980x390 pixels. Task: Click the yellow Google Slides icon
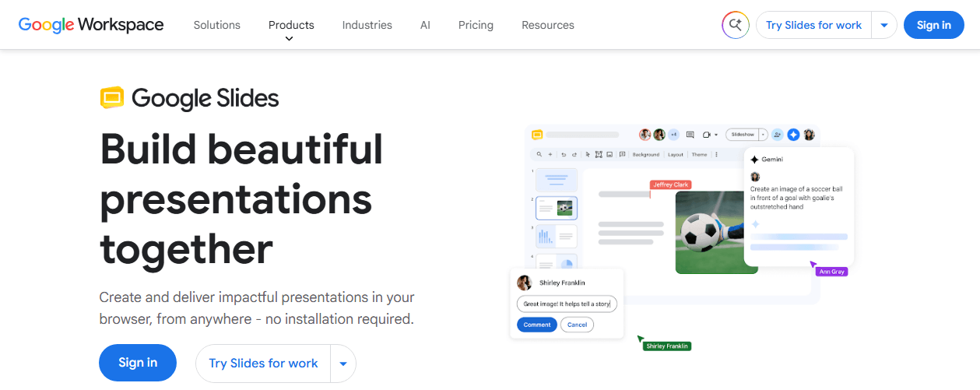112,97
